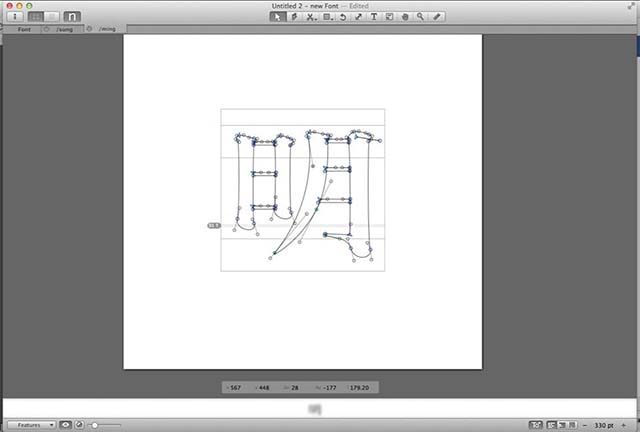Click the guideline label on canvas left edge
Viewport: 640px width, 432px height.
coord(214,225)
